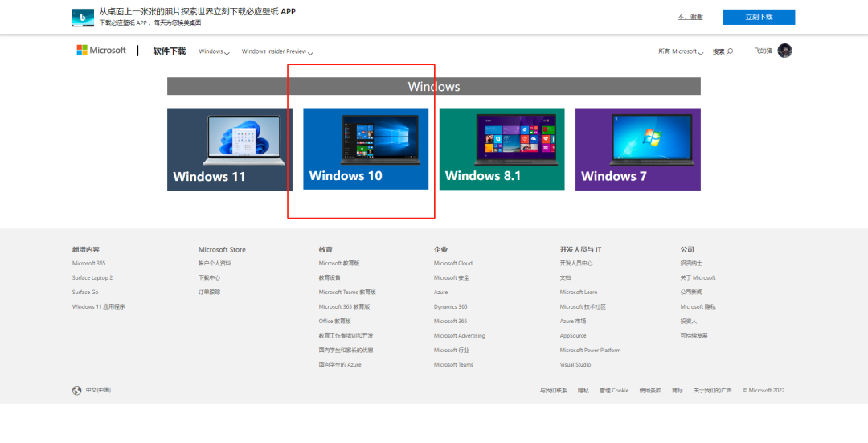Change language via 中文(中国)
This screenshot has width=868, height=443.
[x=99, y=391]
